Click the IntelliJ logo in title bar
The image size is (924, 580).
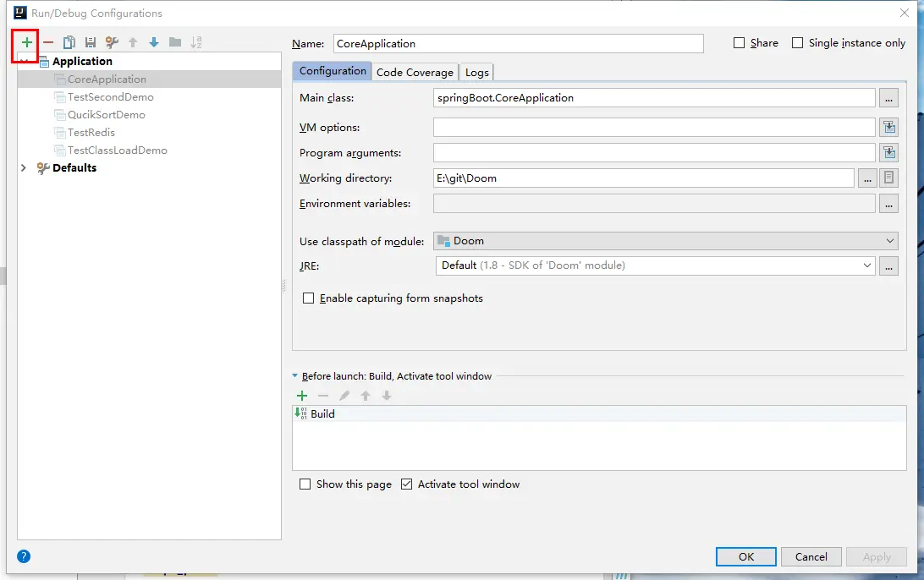(20, 13)
